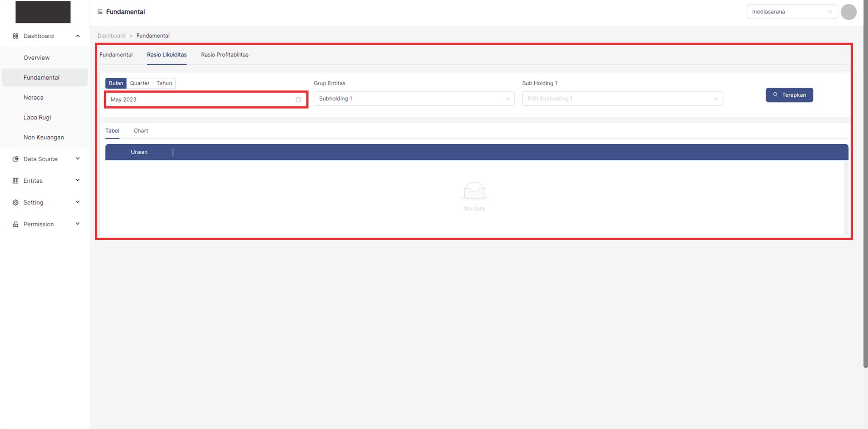Open Laba Rugi in the sidebar
868x429 pixels.
(37, 117)
